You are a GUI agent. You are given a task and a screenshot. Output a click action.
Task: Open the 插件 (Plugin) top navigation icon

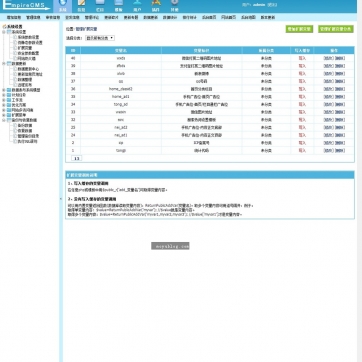point(156,6)
